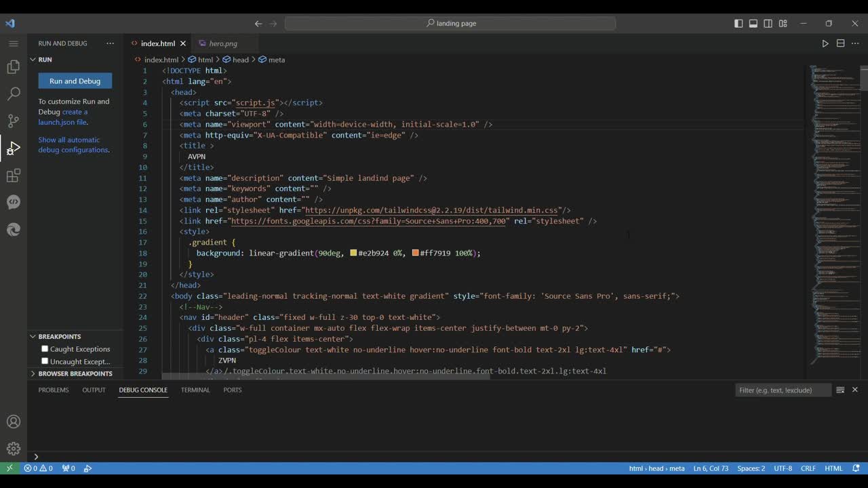
Task: Open the Accounts icon
Action: 13,422
